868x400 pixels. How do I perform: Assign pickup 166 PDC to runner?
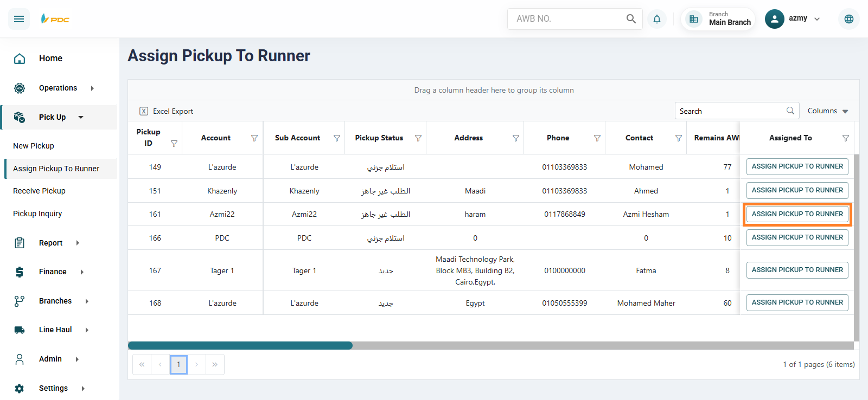[797, 237]
